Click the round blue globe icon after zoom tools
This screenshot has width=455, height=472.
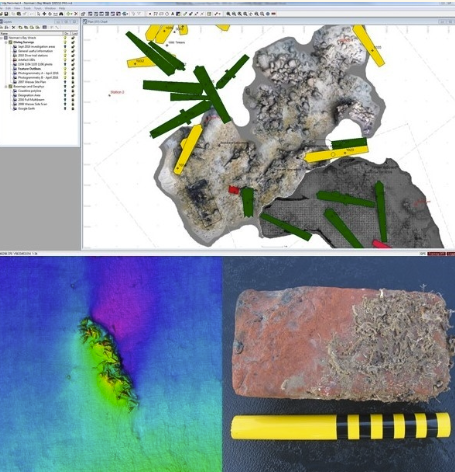[x=268, y=14]
